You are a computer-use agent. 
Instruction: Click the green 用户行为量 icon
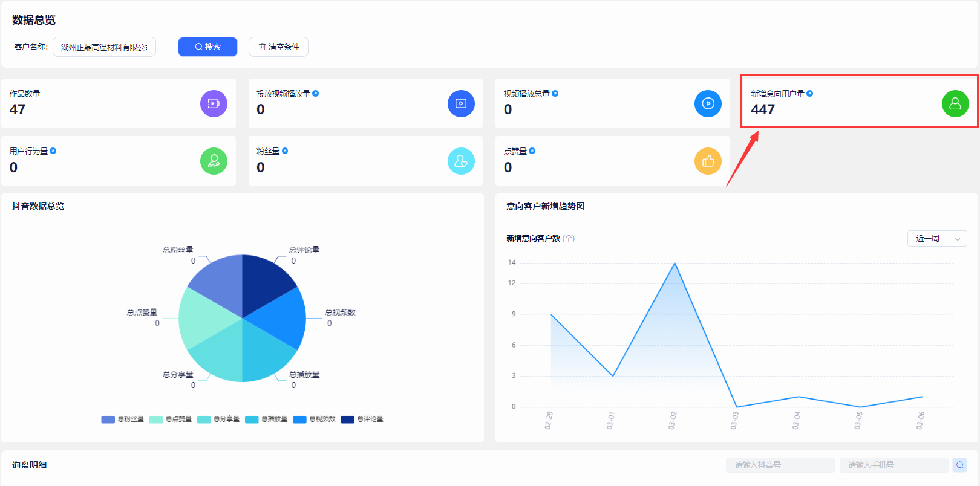click(214, 161)
